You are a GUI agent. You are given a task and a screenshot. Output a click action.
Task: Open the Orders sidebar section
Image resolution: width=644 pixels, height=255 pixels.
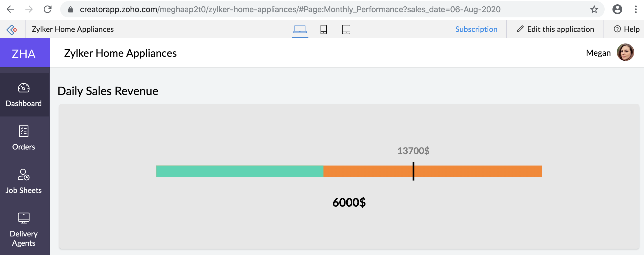24,138
